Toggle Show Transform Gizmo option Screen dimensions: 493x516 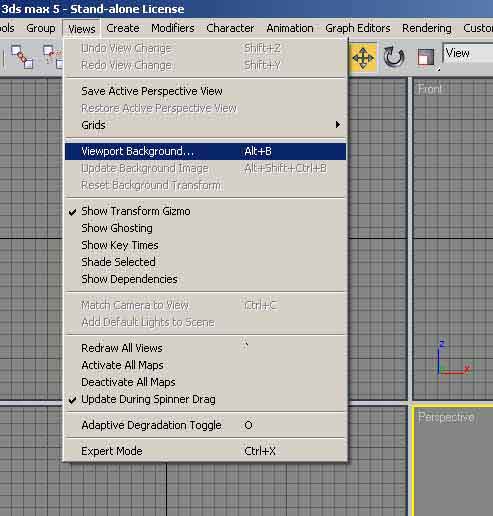click(206, 211)
